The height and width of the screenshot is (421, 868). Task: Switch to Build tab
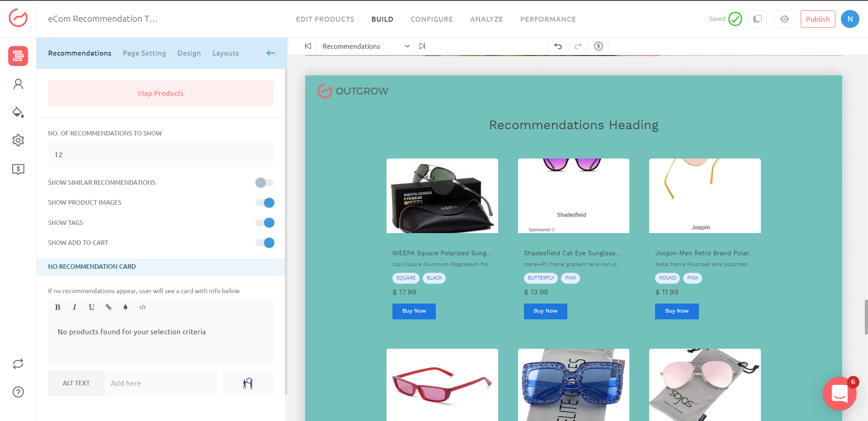tap(382, 19)
